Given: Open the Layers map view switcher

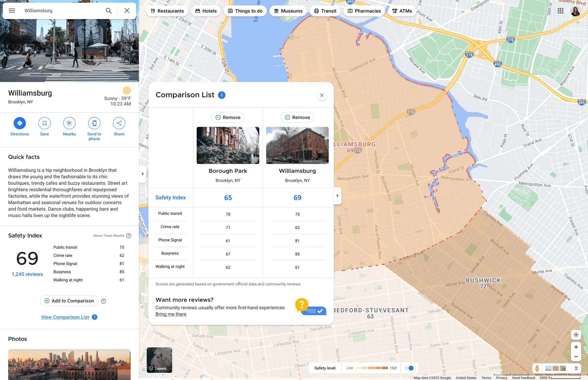Looking at the screenshot, I should coord(159,360).
